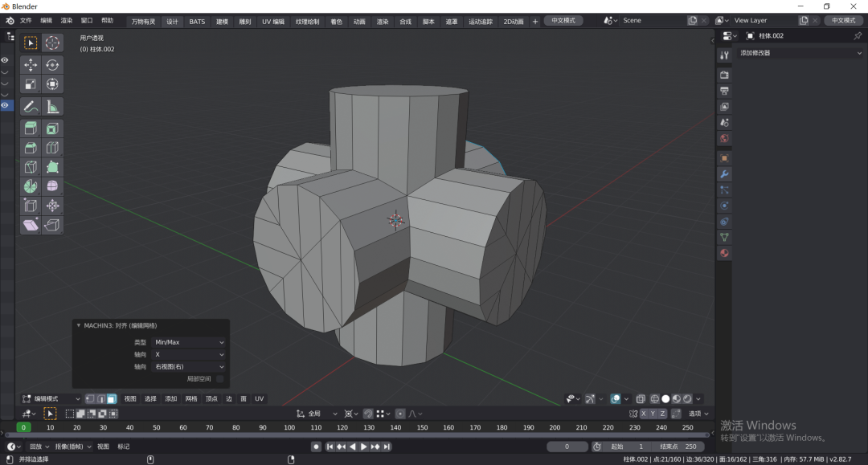Click the 中文模式 button beside Scene
868x465 pixels.
[563, 20]
